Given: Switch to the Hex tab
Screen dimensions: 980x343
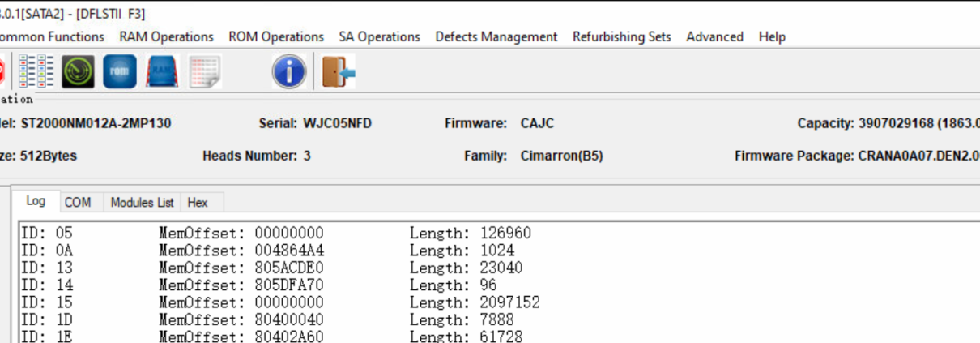Looking at the screenshot, I should 198,202.
